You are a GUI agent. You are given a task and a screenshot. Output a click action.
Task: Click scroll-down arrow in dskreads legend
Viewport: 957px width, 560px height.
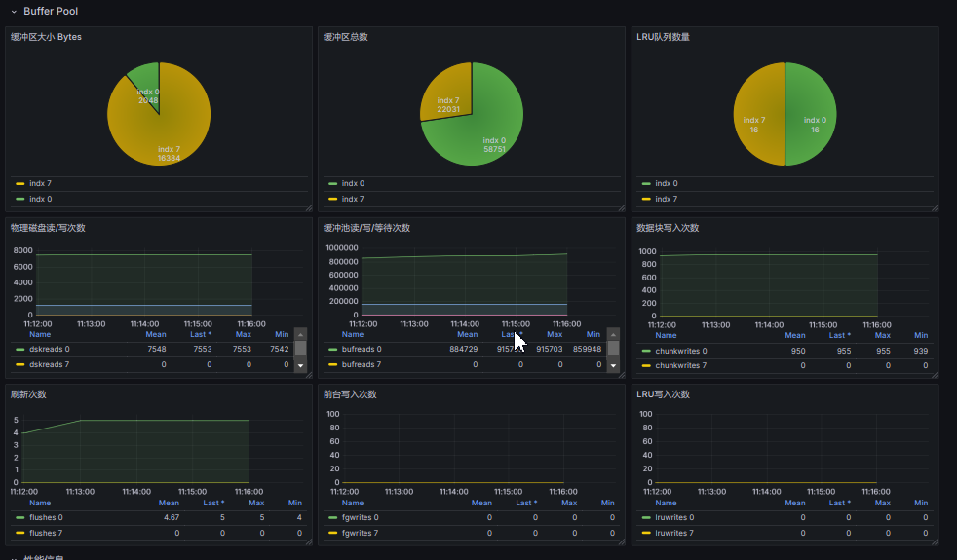(x=300, y=366)
